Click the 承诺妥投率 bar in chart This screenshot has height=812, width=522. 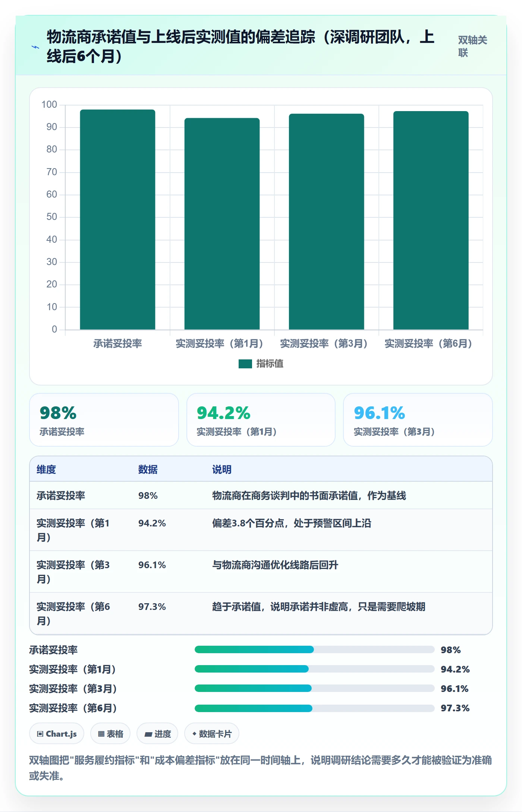click(117, 220)
